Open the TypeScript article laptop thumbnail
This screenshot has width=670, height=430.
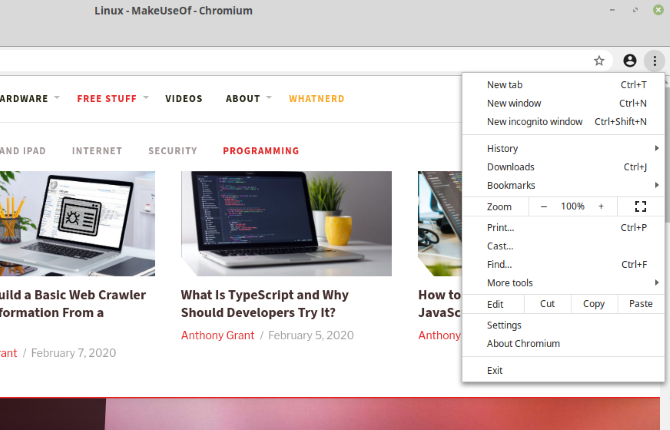coord(286,224)
